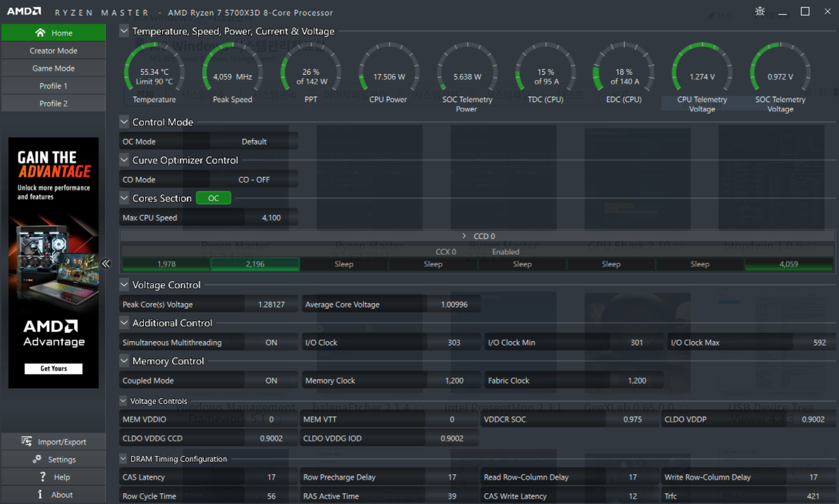Click the Settings gears icon
Screen dimensions: 839x504
pos(37,459)
